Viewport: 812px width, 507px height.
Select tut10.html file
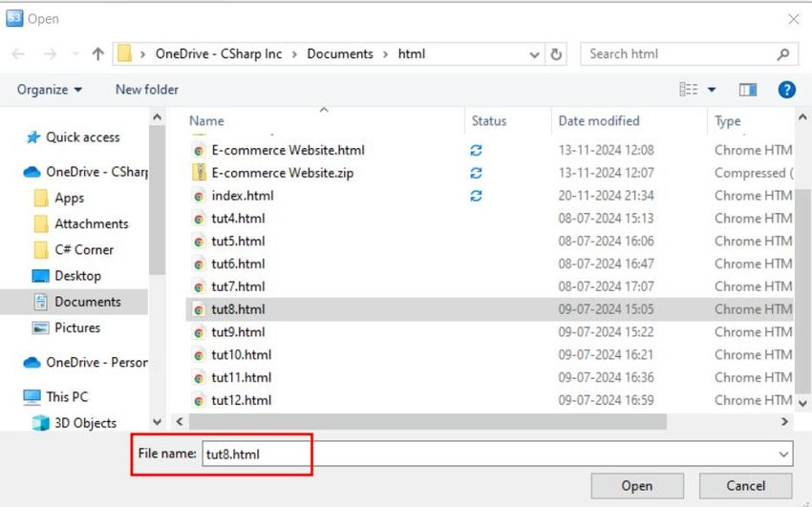242,355
